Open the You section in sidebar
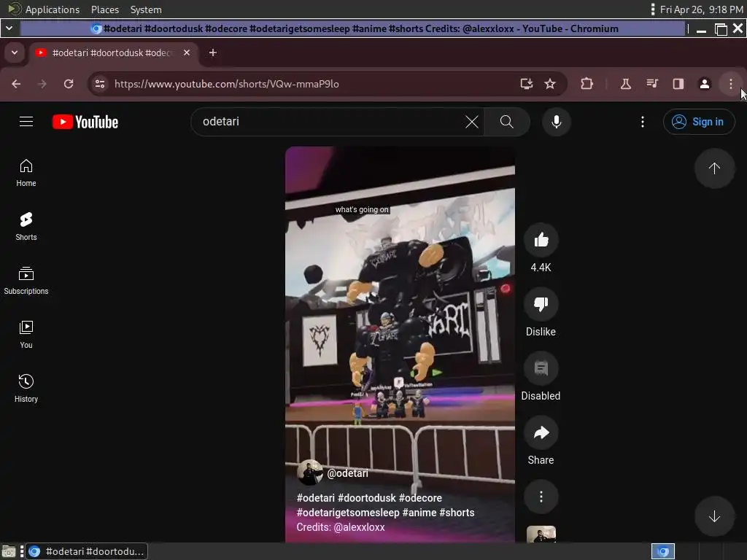Screen dimensions: 747x560 [x=26, y=334]
